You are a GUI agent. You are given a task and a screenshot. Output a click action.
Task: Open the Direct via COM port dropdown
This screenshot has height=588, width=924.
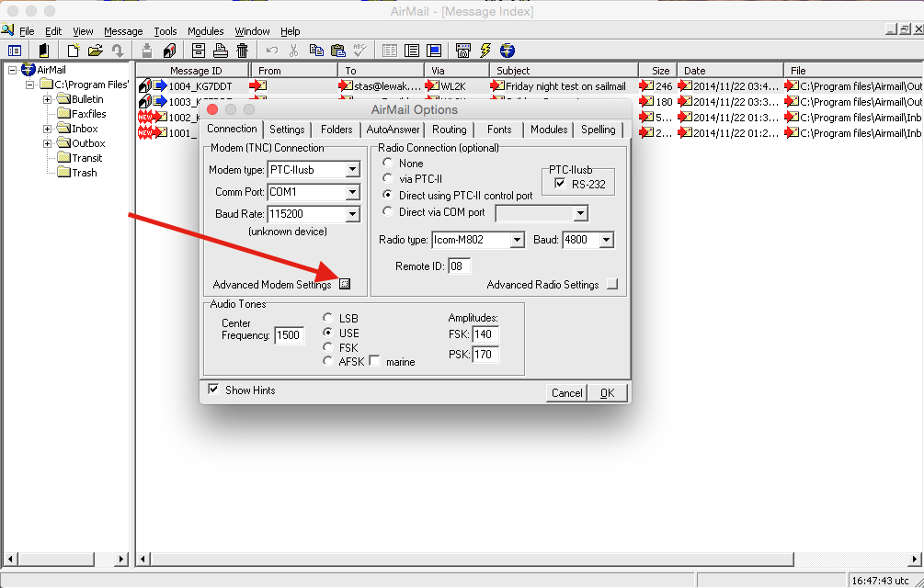click(580, 213)
